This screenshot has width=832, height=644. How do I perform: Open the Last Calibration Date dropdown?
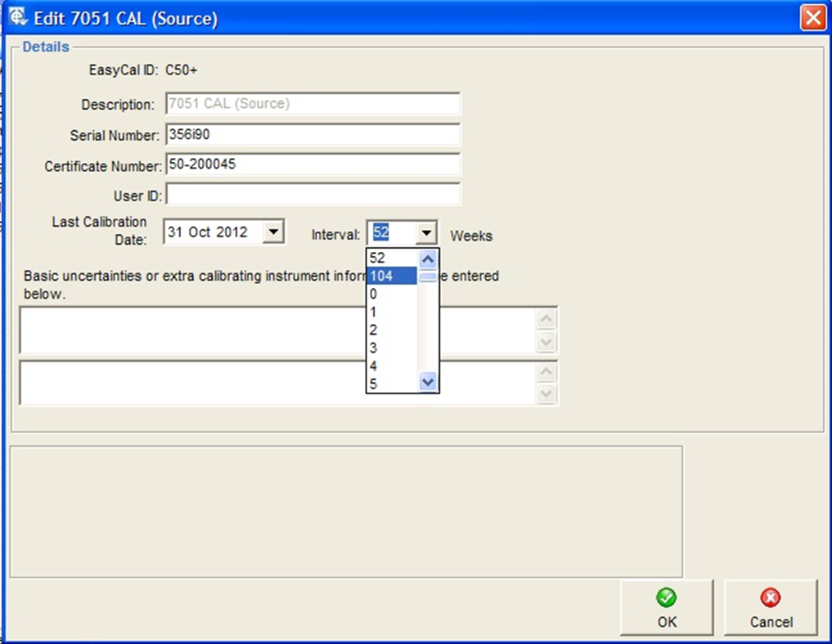click(x=274, y=232)
